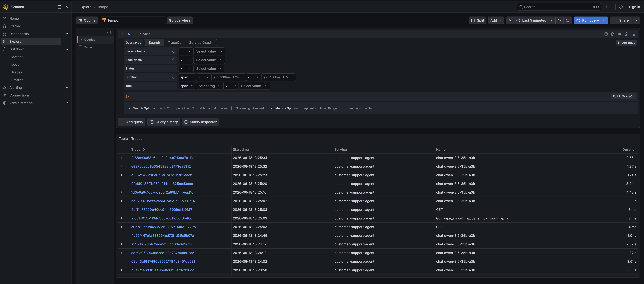Toggle query A visibility eye icon
The image size is (644, 284).
coord(619,34)
